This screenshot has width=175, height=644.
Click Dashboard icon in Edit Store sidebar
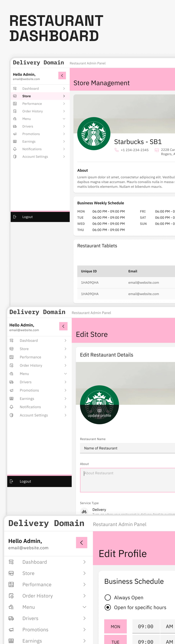point(12,341)
